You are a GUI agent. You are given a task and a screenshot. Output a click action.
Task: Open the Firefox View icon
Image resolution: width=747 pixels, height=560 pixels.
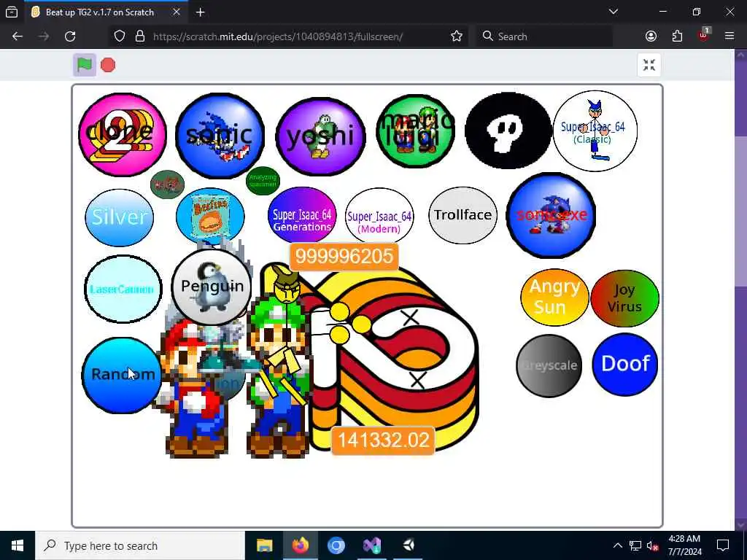12,12
